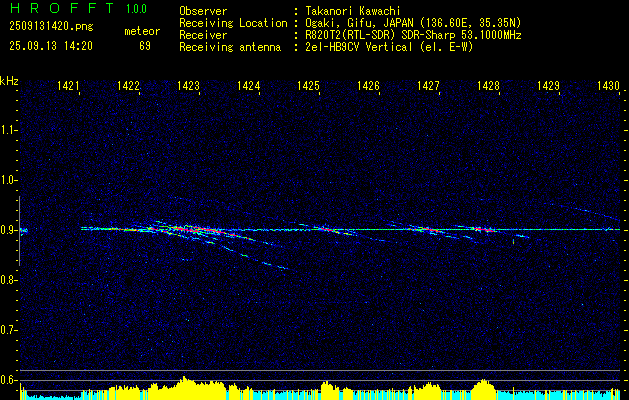Image resolution: width=629 pixels, height=400 pixels.
Task: Click the 1427 time axis label
Action: point(428,85)
